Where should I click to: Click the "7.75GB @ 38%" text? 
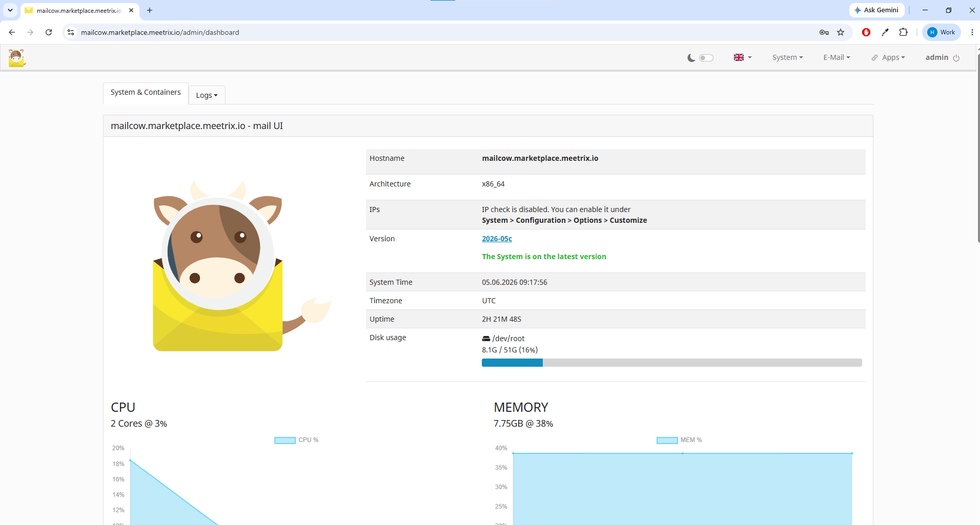523,424
